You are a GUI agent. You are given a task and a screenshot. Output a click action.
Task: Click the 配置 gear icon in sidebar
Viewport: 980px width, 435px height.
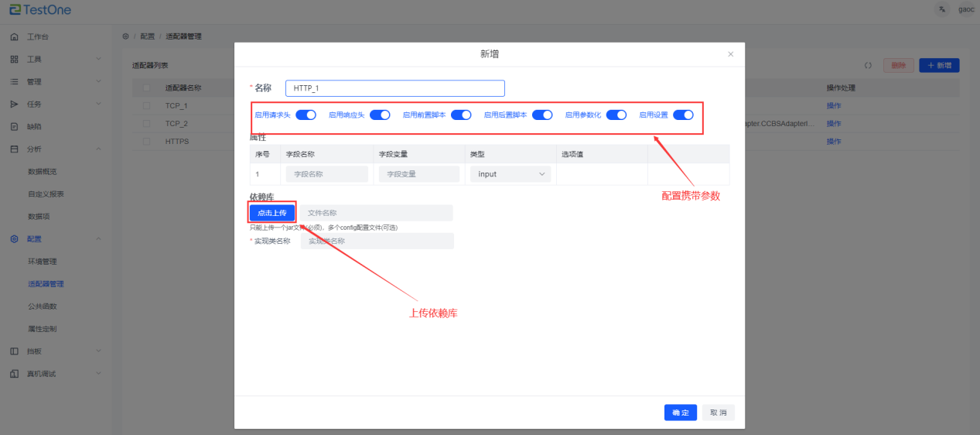(x=14, y=239)
